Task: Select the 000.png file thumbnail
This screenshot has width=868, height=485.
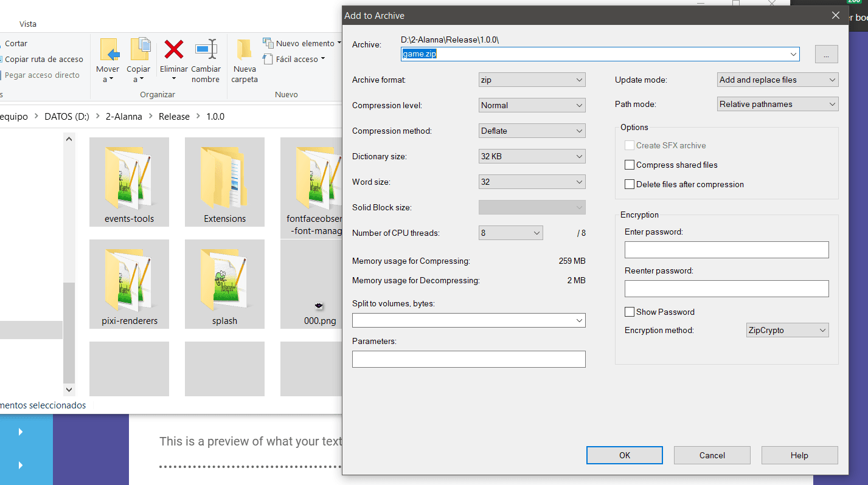Action: point(319,305)
